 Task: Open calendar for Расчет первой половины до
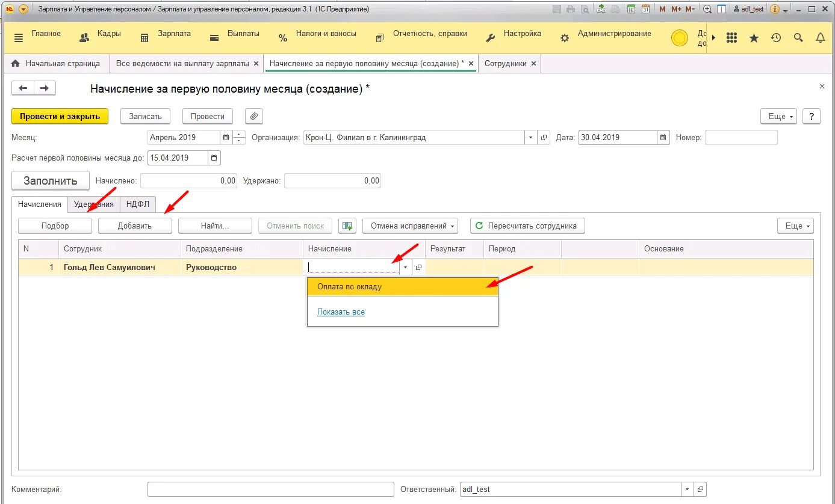pos(214,158)
